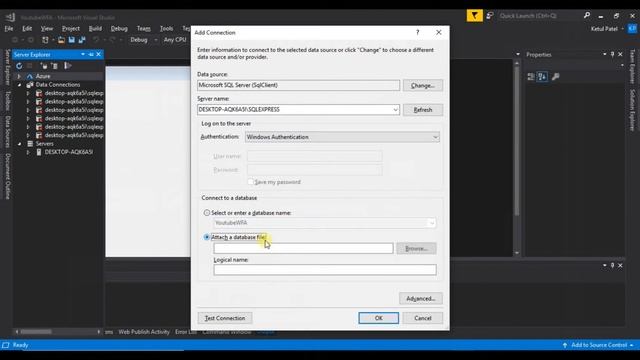This screenshot has height=360, width=640.
Task: Switch to Web Publish Activity tab
Action: tap(144, 332)
